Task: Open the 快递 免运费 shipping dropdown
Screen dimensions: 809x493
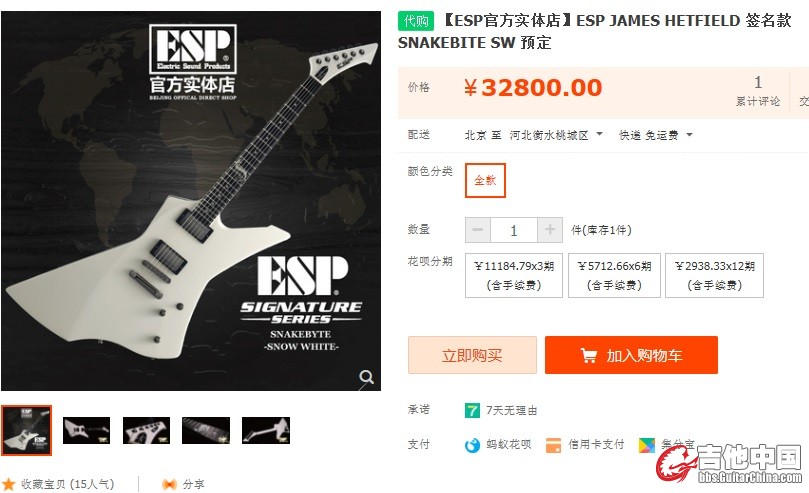Action: [x=656, y=135]
